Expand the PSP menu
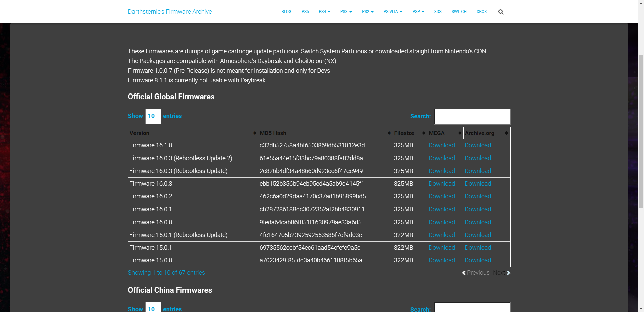 [418, 12]
